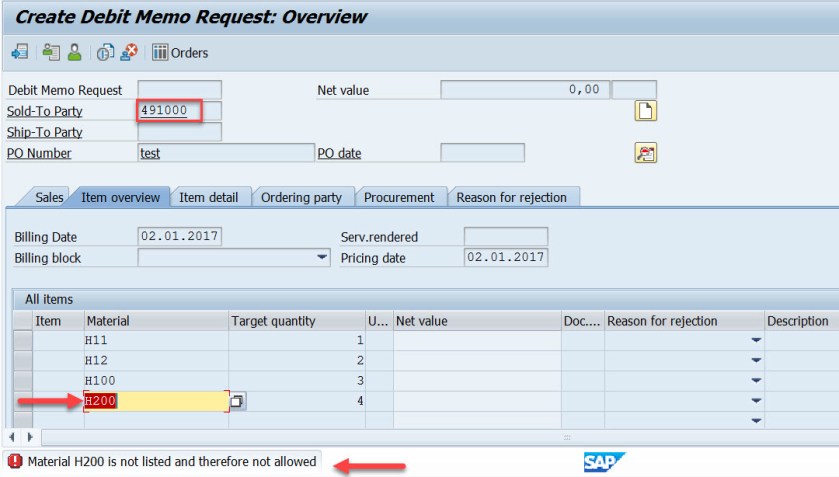Screen dimensions: 839x477
Task: Click the Reason for rejection column header
Action: 684,321
